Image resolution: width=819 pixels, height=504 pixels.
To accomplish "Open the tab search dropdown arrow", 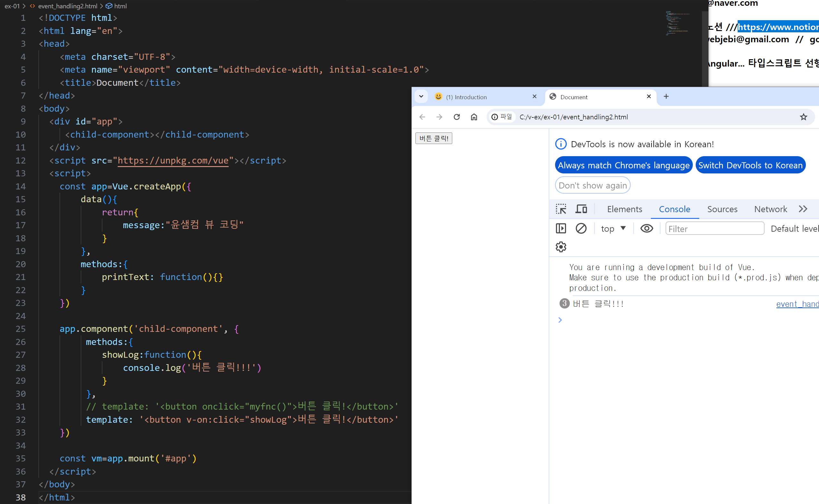I will pyautogui.click(x=421, y=97).
